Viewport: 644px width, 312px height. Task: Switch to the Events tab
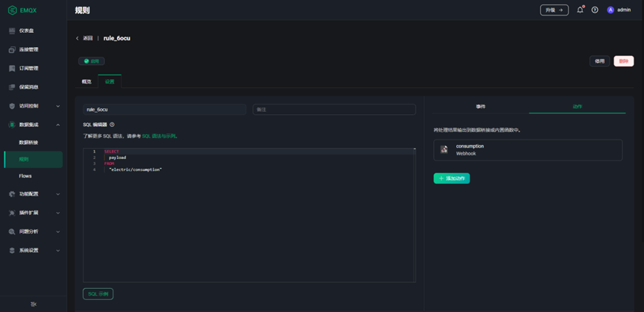[481, 107]
